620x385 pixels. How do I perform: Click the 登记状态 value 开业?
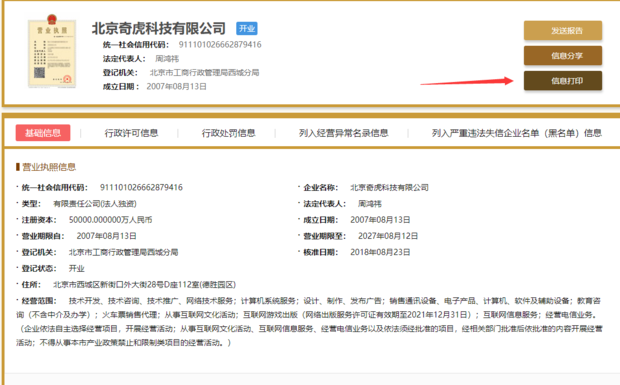pyautogui.click(x=77, y=268)
